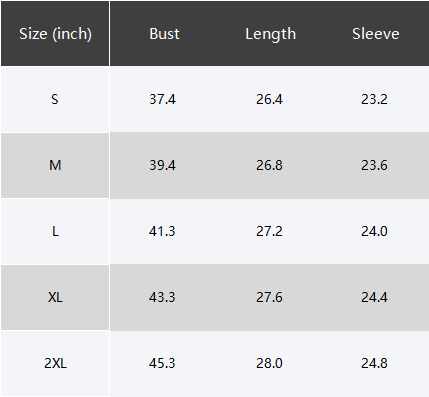This screenshot has height=397, width=429.
Task: Select sleeve value 24.0 for size L
Action: tap(374, 231)
